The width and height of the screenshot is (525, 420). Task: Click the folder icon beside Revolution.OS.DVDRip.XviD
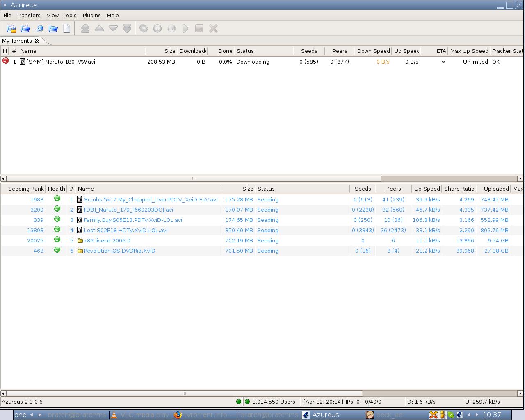[80, 251]
